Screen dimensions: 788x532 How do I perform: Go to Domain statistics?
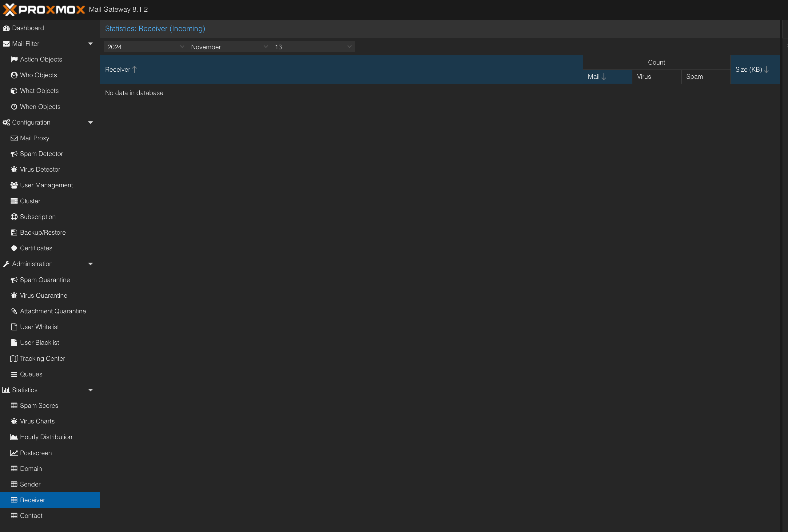click(50, 469)
